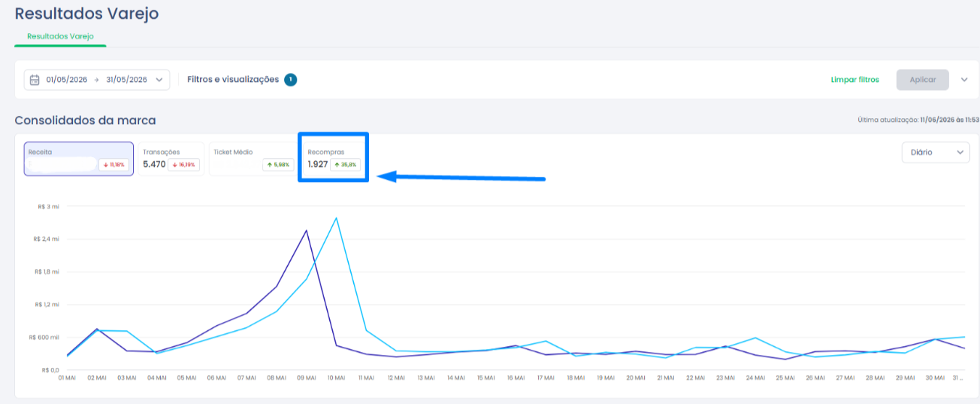Open Filtros e visualizações

(x=233, y=79)
